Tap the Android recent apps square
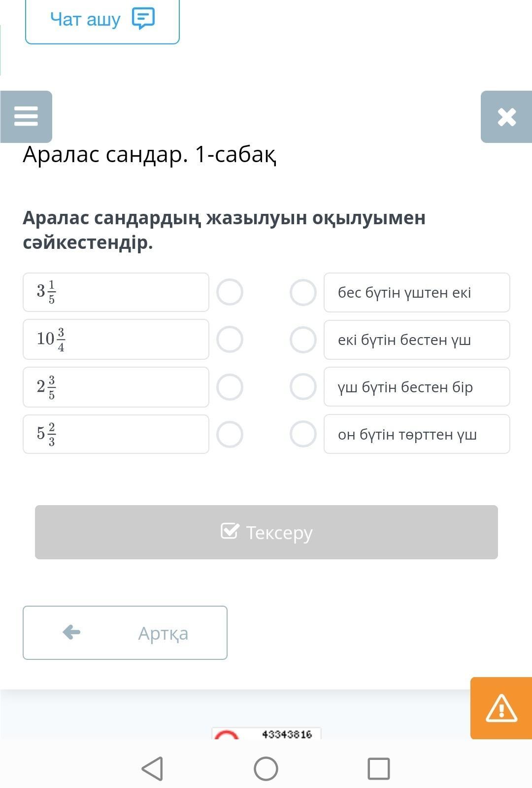Screen dimensions: 532x788 [x=378, y=768]
